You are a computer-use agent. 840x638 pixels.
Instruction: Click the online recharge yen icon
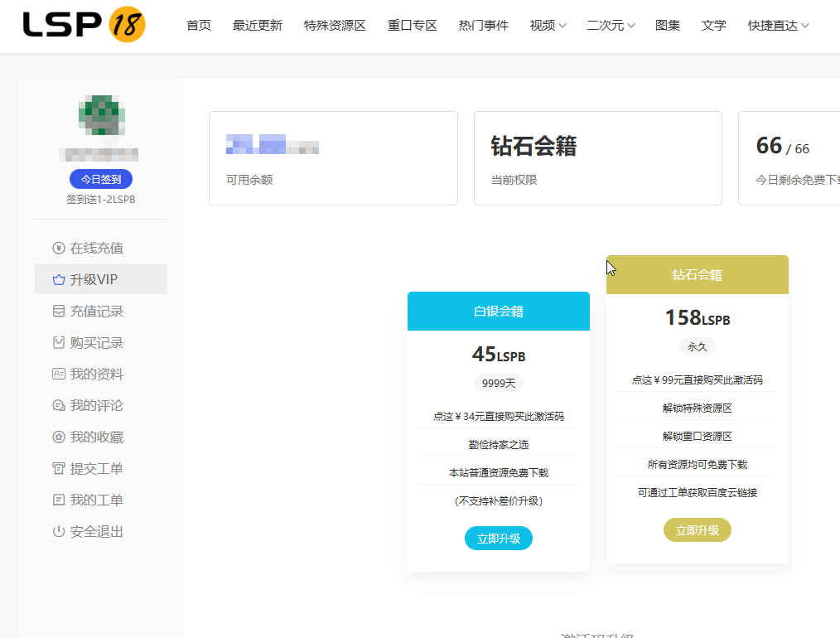pyautogui.click(x=58, y=248)
